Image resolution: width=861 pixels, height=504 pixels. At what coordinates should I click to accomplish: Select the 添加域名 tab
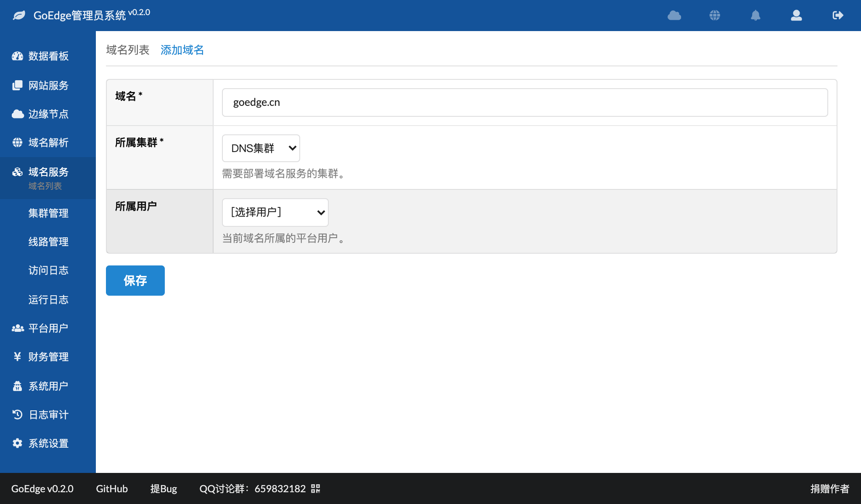point(182,50)
